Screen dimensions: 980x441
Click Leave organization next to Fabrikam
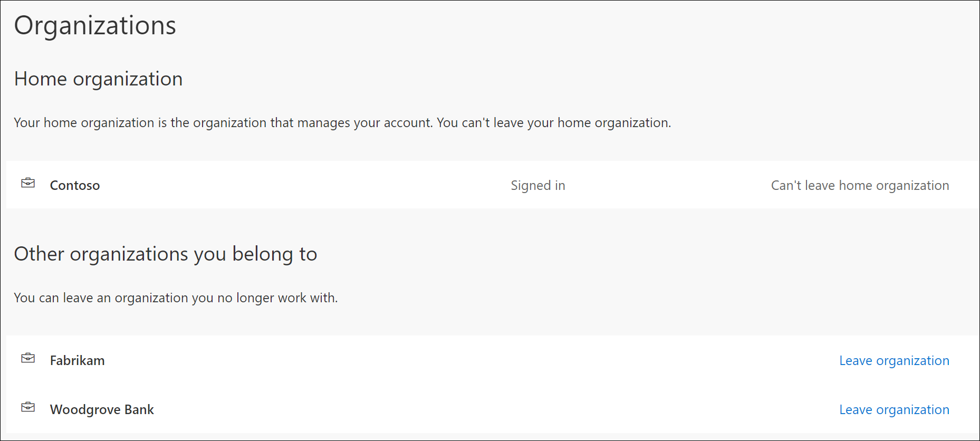point(894,360)
